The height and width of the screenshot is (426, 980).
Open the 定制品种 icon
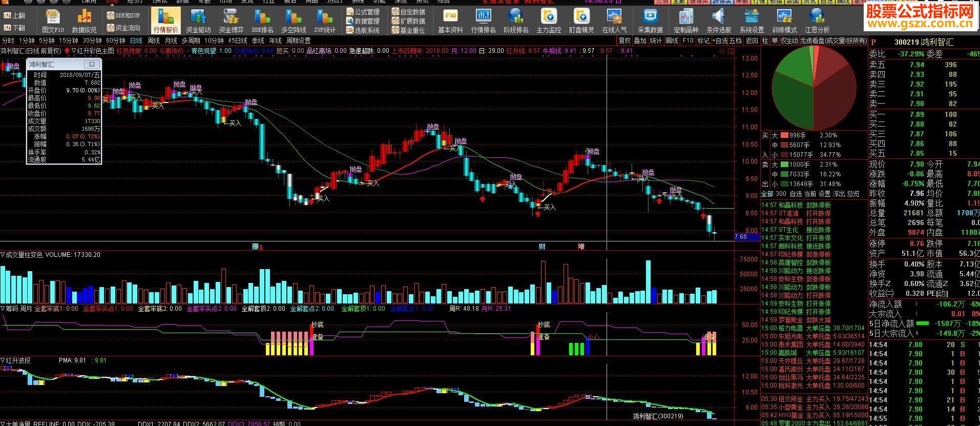[x=686, y=21]
